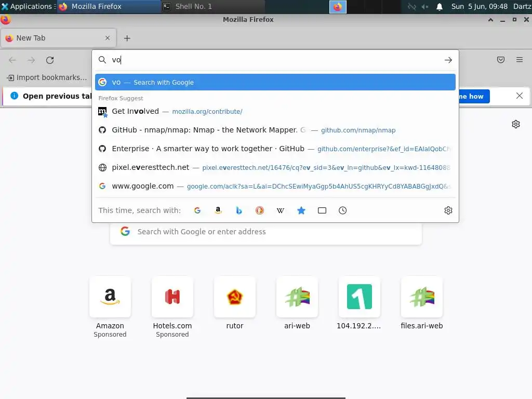Dismiss the Open previous tabs notification
Image resolution: width=532 pixels, height=399 pixels.
(x=520, y=96)
